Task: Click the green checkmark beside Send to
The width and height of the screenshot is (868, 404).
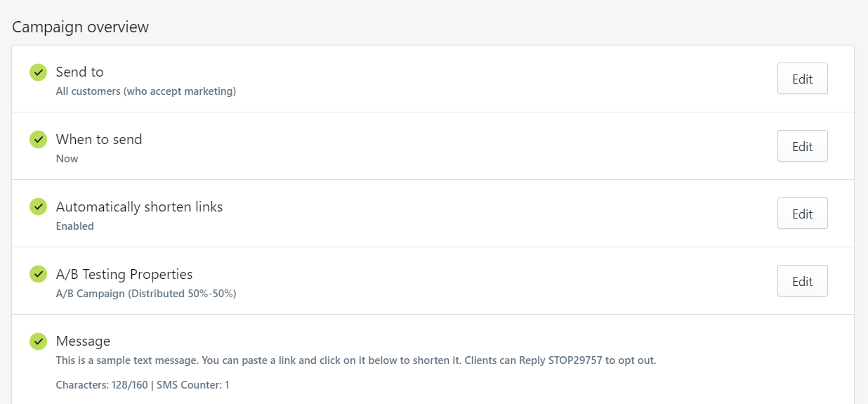Action: (38, 72)
